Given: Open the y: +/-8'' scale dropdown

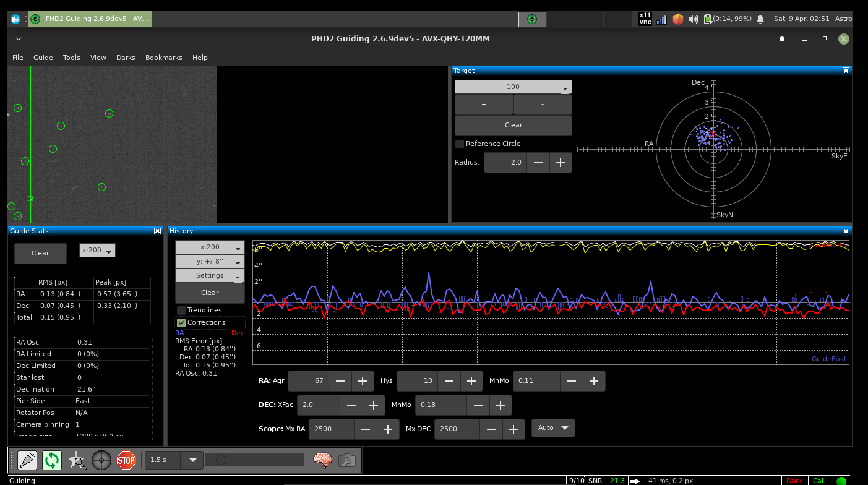Looking at the screenshot, I should pos(210,262).
